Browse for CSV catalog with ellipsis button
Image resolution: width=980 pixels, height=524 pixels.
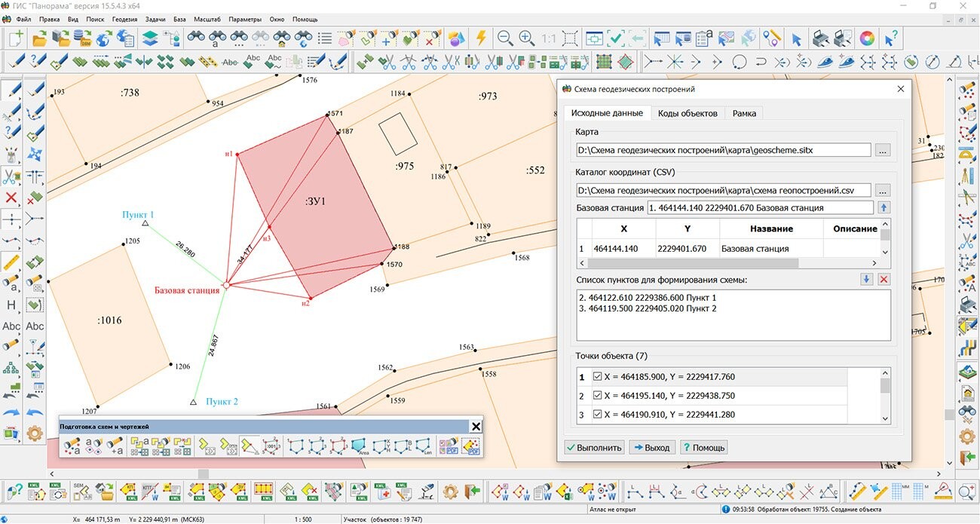[x=883, y=191]
